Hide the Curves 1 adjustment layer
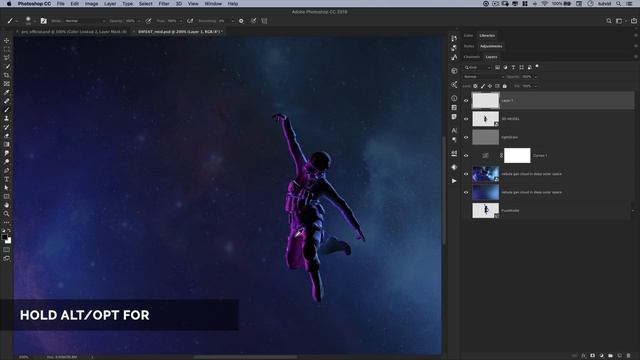 coord(466,156)
